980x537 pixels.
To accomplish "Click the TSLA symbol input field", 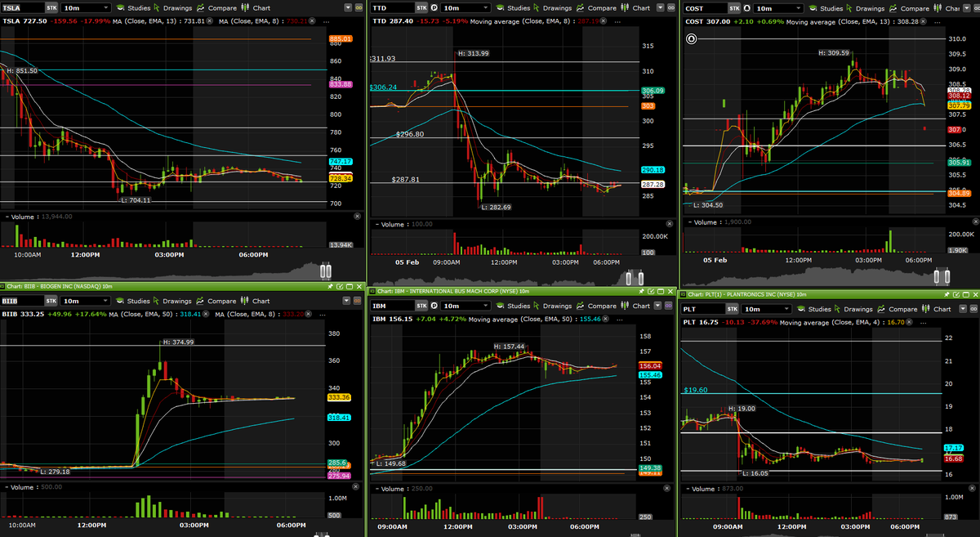I will (x=23, y=8).
